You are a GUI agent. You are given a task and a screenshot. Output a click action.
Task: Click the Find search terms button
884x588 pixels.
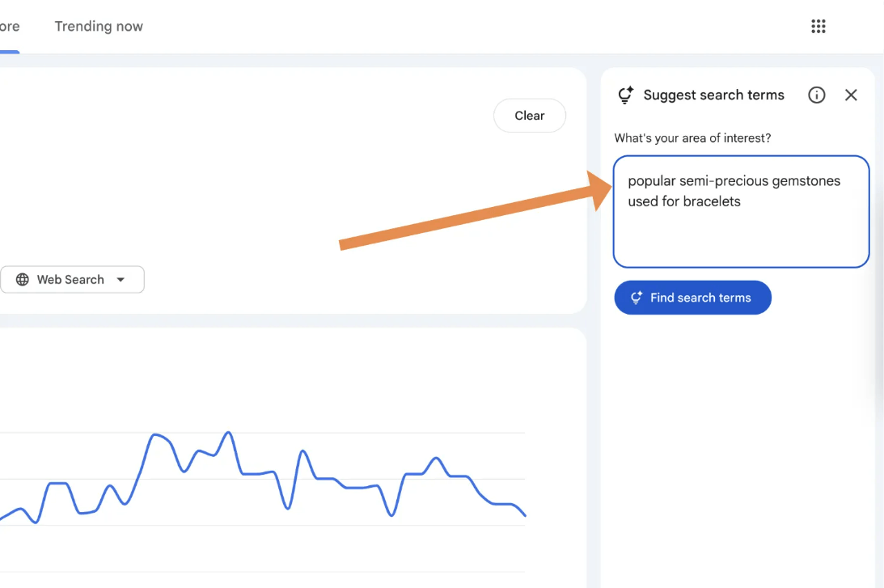[692, 298]
